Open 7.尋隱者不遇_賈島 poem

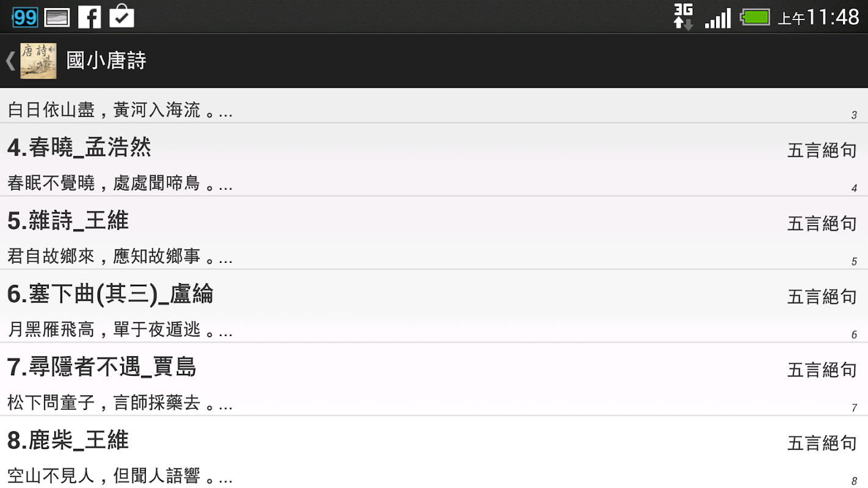[434, 379]
